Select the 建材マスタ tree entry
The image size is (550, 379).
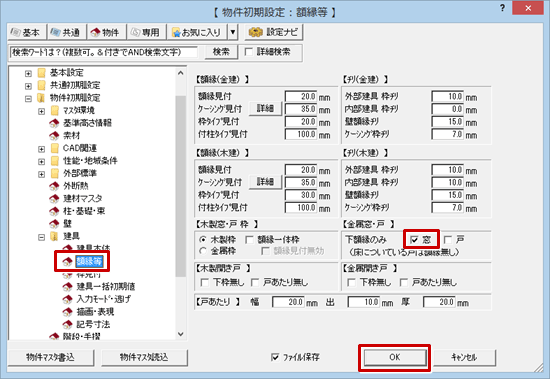[x=82, y=198]
